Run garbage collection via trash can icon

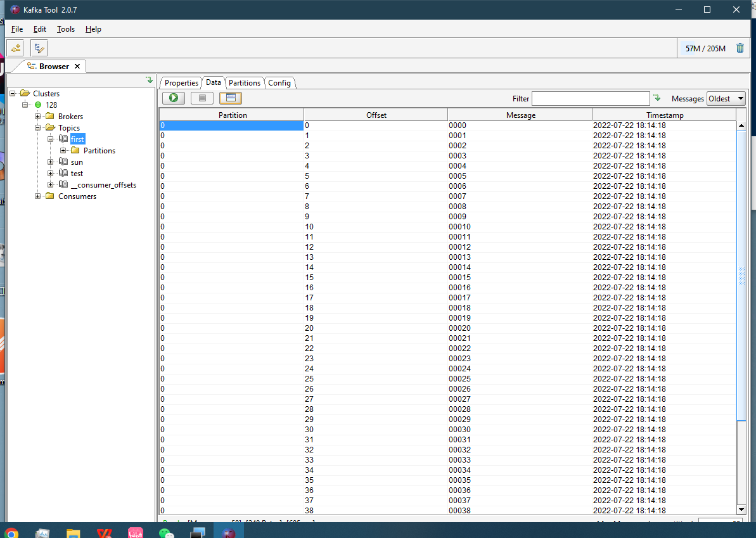tap(740, 48)
